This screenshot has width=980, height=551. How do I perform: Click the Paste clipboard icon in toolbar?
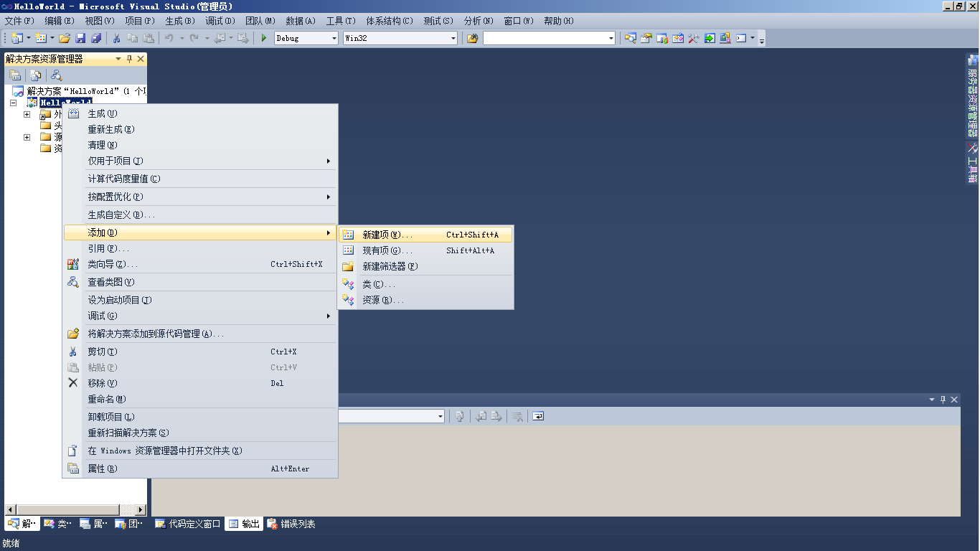[x=149, y=38]
